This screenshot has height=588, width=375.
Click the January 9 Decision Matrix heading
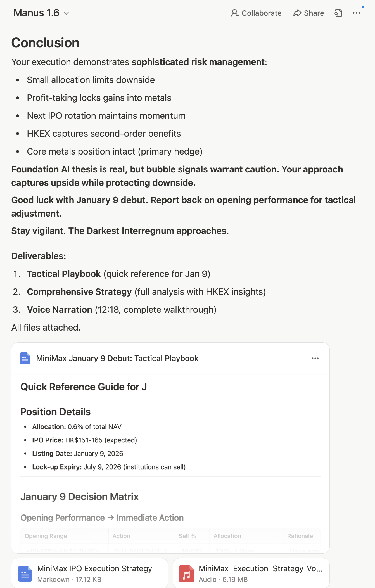(x=80, y=497)
